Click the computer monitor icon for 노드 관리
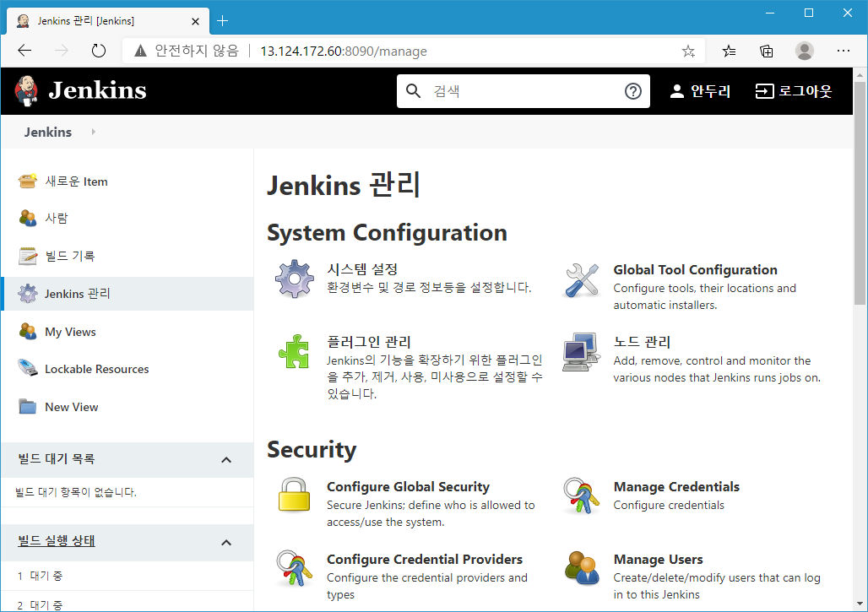868x612 pixels. coord(581,352)
